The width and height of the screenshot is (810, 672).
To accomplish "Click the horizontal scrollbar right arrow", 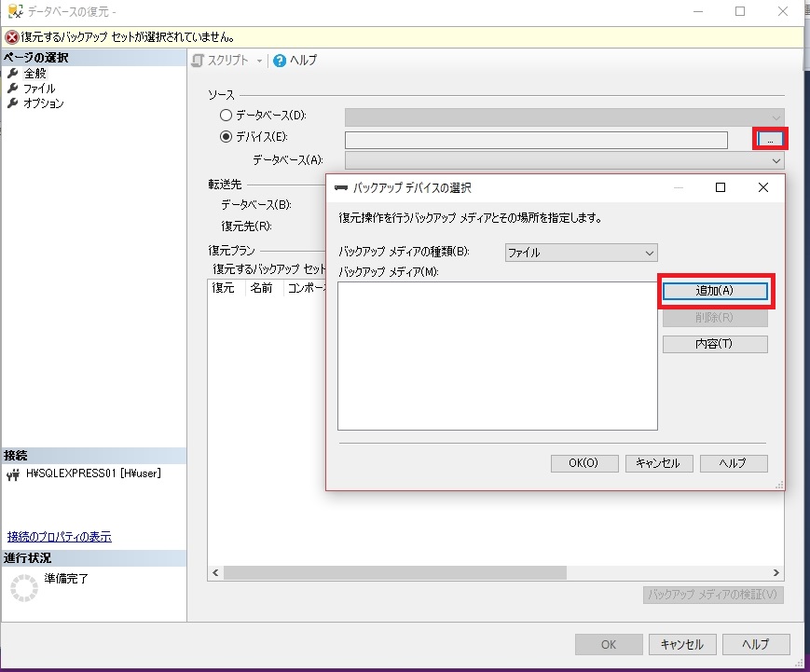I will click(x=776, y=573).
